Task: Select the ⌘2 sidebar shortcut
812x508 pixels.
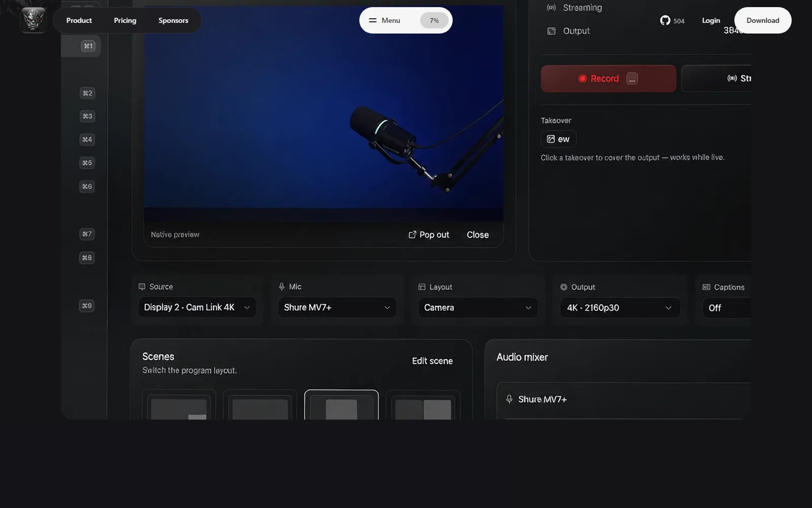Action: (x=87, y=93)
